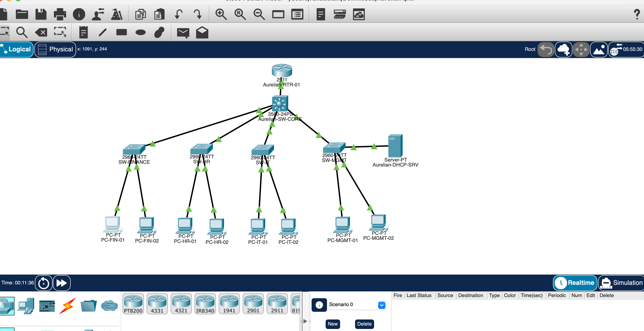644x331 pixels.
Task: Select the Draw Freeform tool
Action: pos(159,32)
